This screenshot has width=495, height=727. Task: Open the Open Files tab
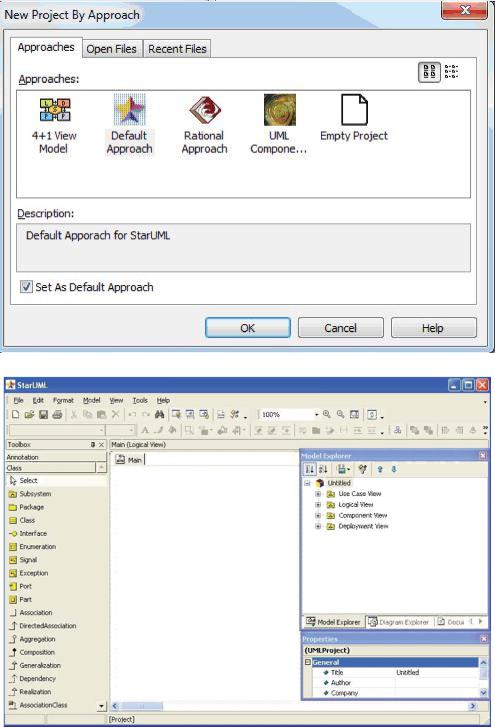tap(111, 49)
